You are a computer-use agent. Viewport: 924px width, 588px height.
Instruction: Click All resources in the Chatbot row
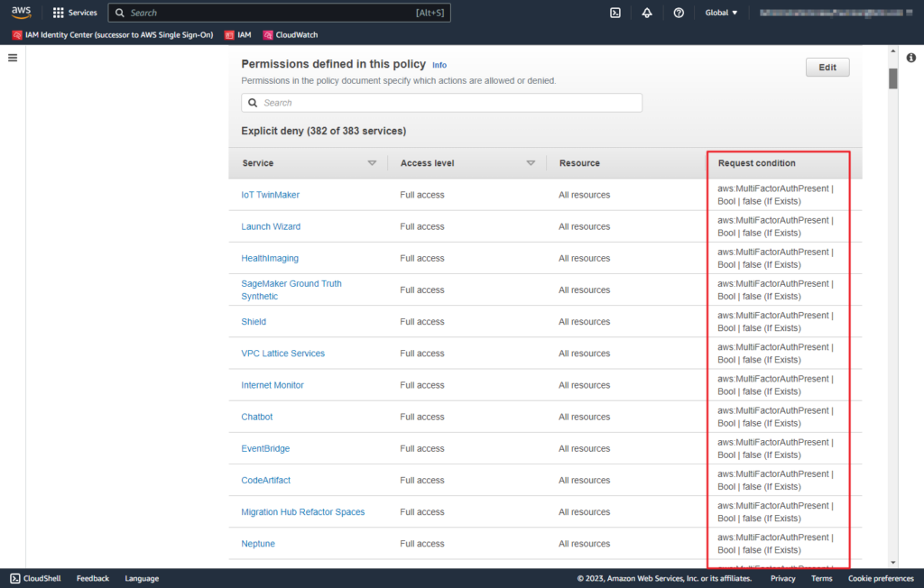[x=584, y=418]
